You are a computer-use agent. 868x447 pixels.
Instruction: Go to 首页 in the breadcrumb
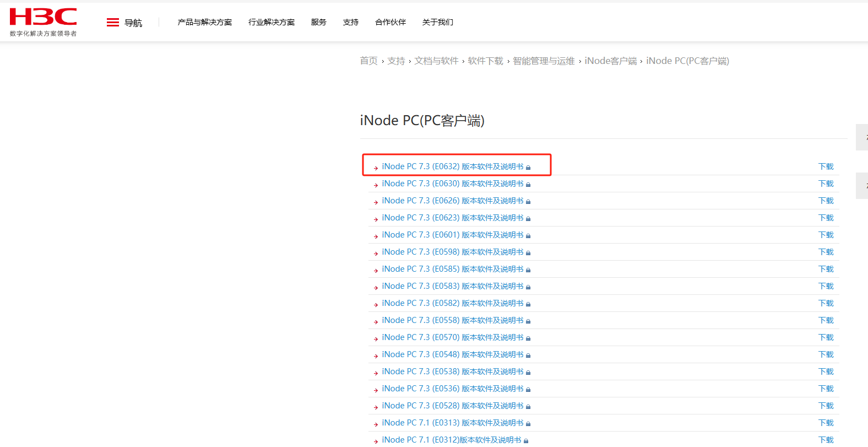point(369,61)
